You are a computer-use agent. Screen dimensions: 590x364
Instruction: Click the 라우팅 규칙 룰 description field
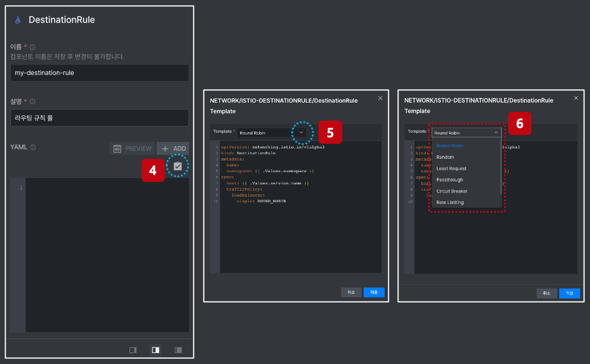pyautogui.click(x=100, y=118)
